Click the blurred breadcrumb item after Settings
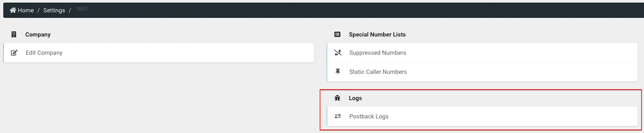 [83, 9]
